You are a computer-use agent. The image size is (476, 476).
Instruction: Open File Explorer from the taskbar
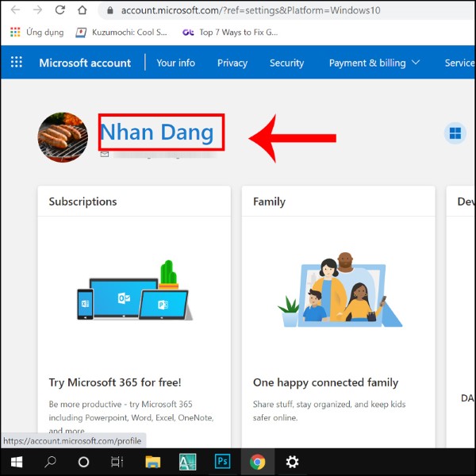(x=154, y=462)
